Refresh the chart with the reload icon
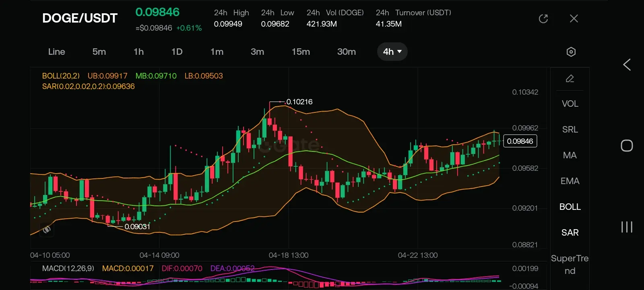The image size is (644, 290). click(x=543, y=19)
